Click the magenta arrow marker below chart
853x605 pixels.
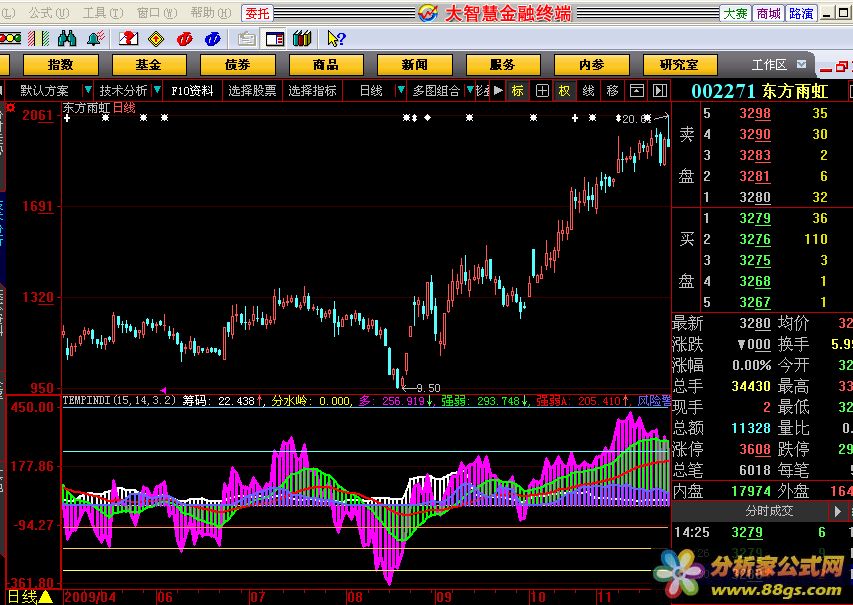pos(163,390)
